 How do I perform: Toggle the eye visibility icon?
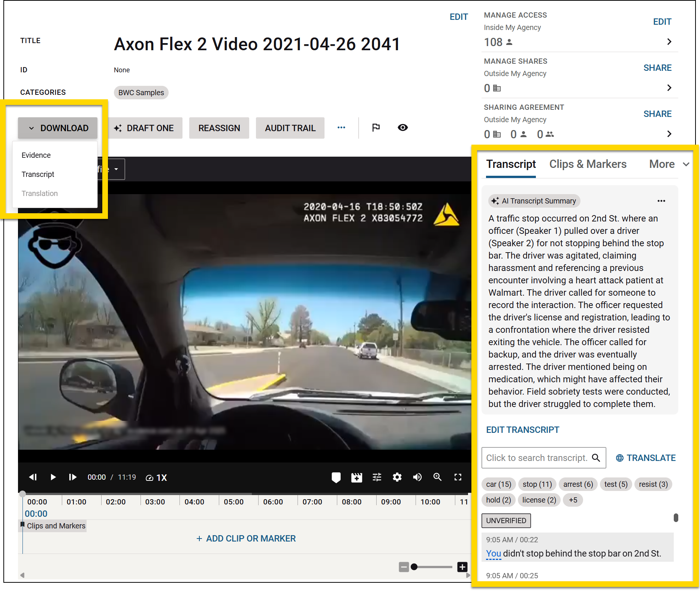click(x=403, y=128)
